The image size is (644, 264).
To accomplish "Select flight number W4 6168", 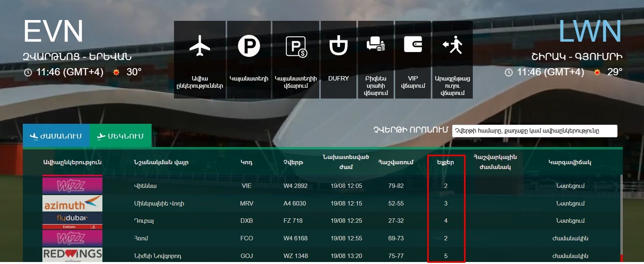I will coord(295,238).
